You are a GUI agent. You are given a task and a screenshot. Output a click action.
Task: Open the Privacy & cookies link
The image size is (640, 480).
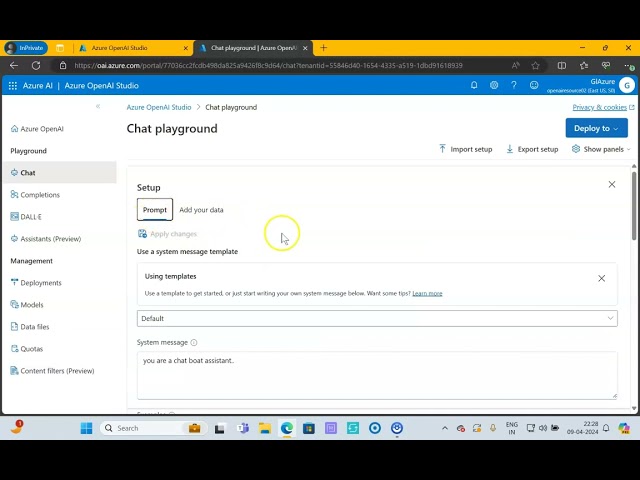tap(600, 107)
